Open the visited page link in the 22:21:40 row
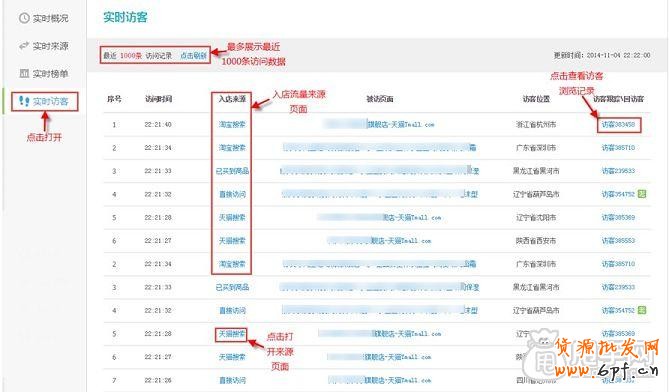This screenshot has width=669, height=392. tap(379, 124)
